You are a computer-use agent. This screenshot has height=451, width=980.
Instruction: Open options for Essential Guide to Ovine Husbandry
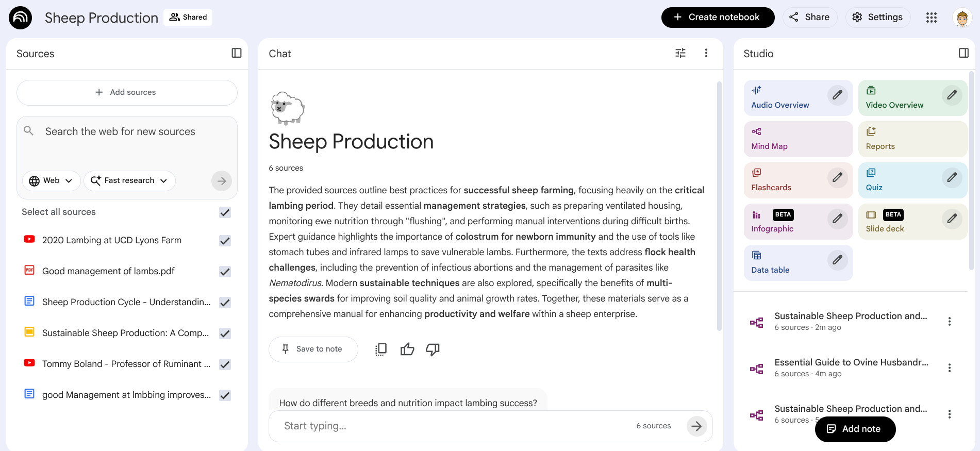tap(949, 368)
